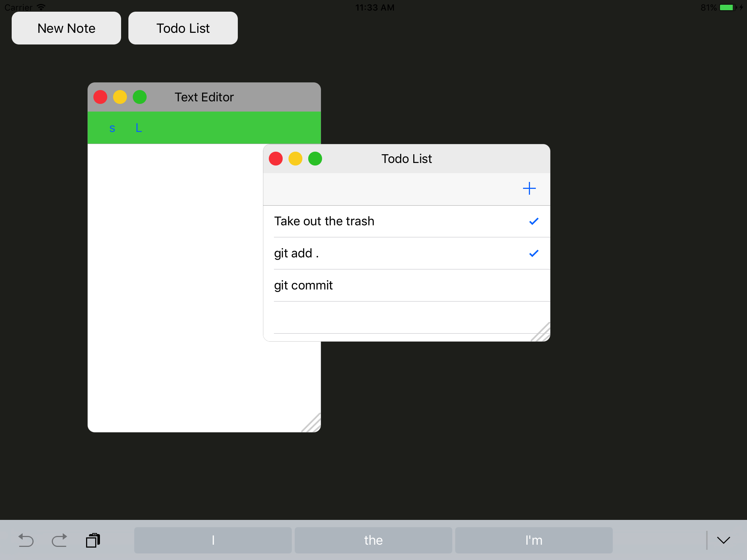
Task: Choose the "I'm" word suggestion
Action: click(534, 540)
